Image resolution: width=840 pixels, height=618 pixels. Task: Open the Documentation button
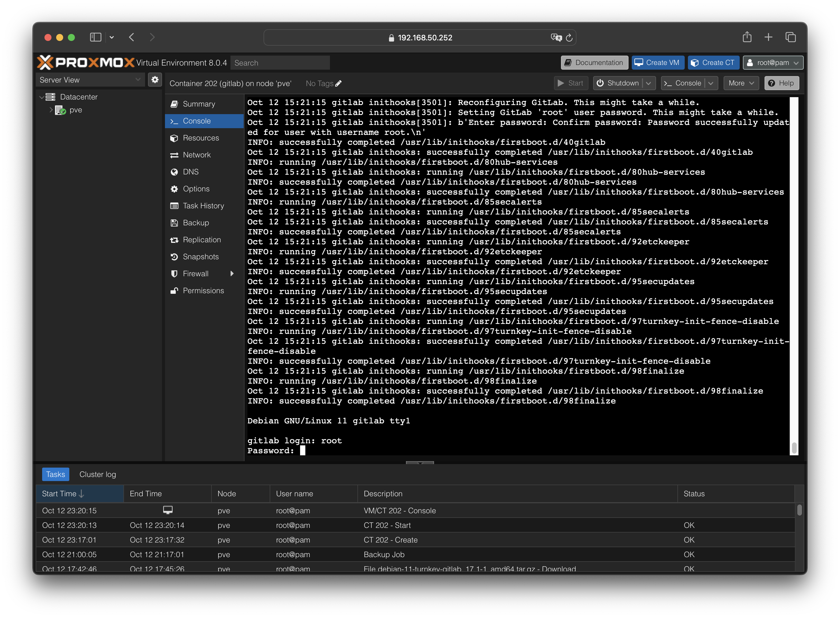(594, 63)
